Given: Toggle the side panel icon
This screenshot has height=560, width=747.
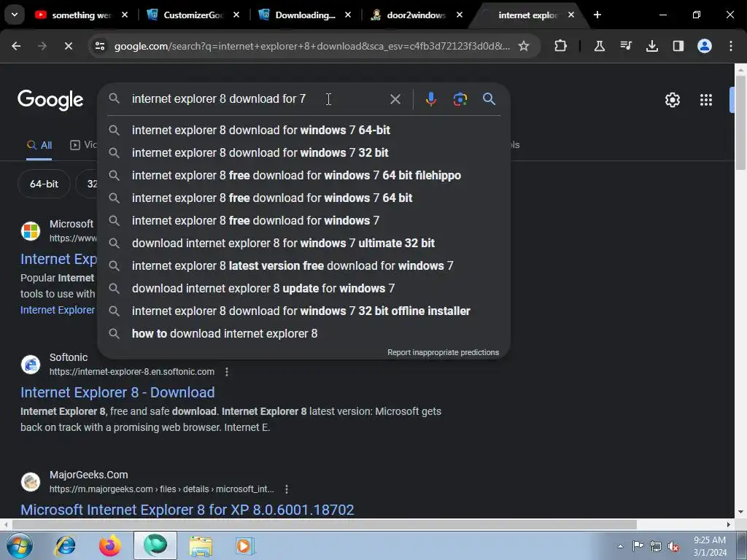Looking at the screenshot, I should pos(678,46).
